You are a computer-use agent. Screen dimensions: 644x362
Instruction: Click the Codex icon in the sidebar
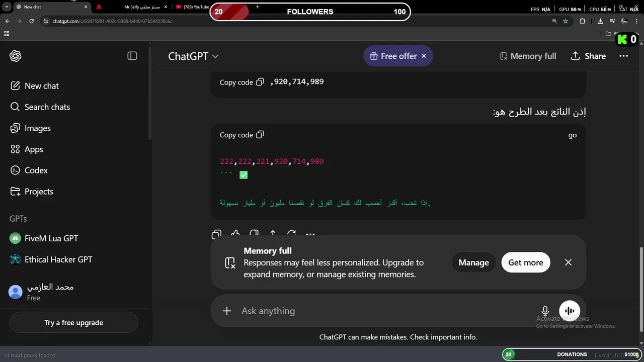pos(15,170)
